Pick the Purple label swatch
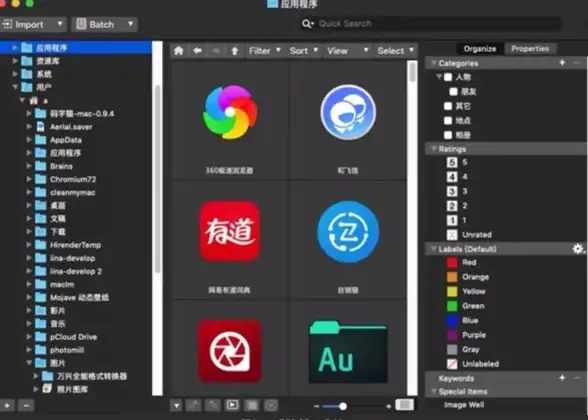 click(x=452, y=335)
